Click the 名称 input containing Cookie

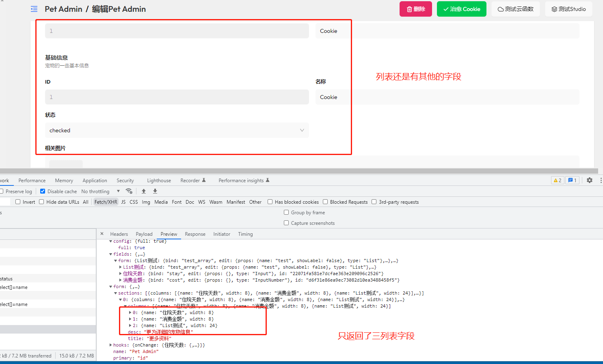[447, 97]
